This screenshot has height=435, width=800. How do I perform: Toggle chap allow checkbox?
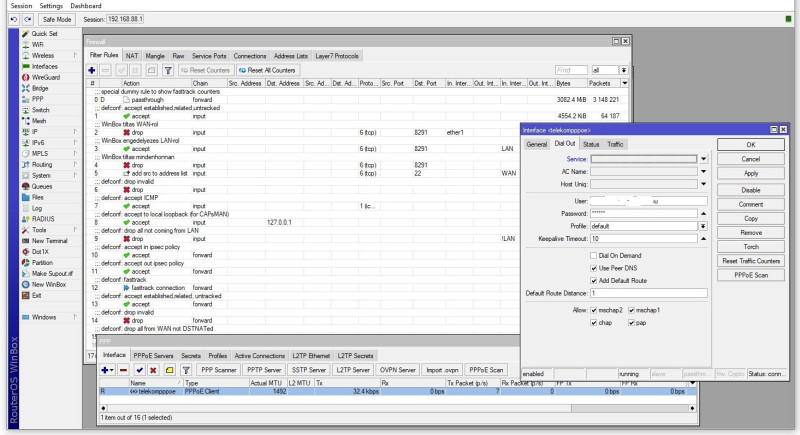click(x=593, y=323)
